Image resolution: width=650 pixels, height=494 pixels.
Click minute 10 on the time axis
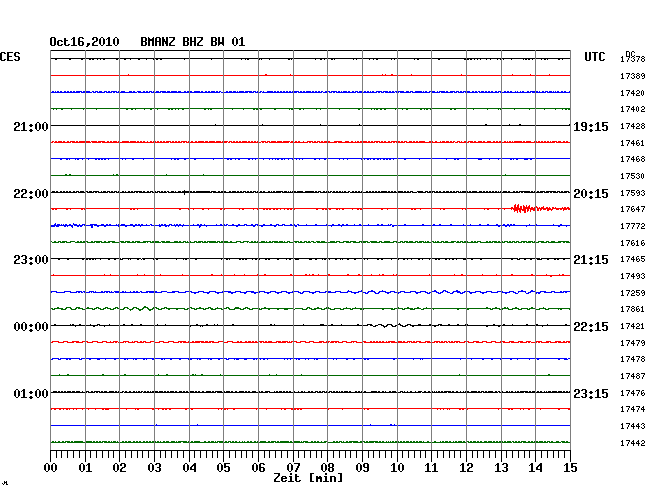(397, 468)
